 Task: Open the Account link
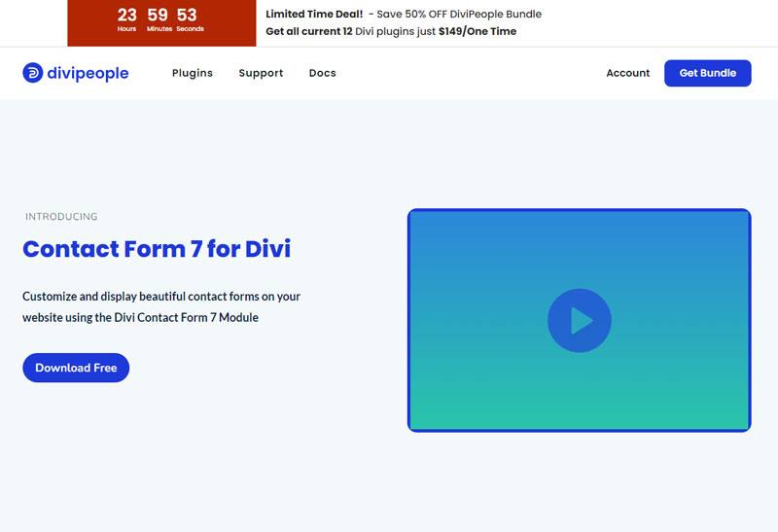pos(627,73)
